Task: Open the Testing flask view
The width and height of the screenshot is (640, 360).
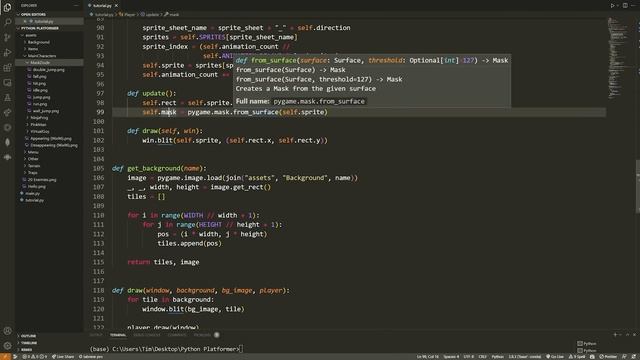Action: 7,98
